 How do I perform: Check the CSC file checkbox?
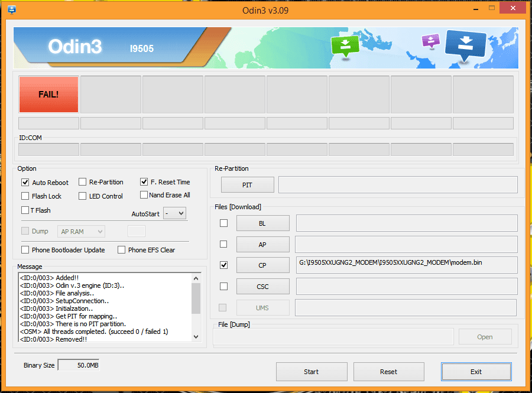coord(223,287)
